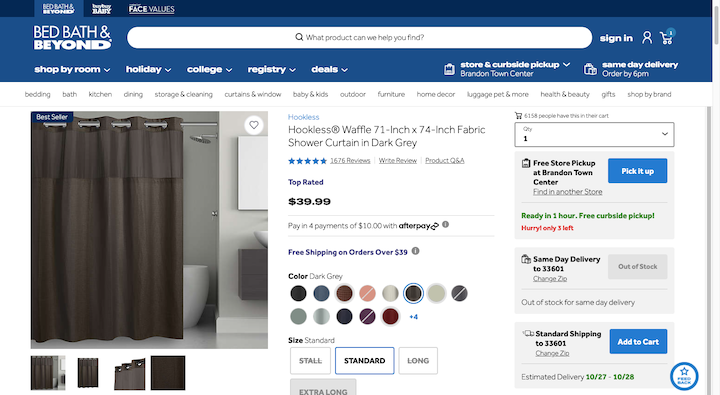The width and height of the screenshot is (720, 395).
Task: Click the heart wishlist icon on product image
Action: click(254, 125)
